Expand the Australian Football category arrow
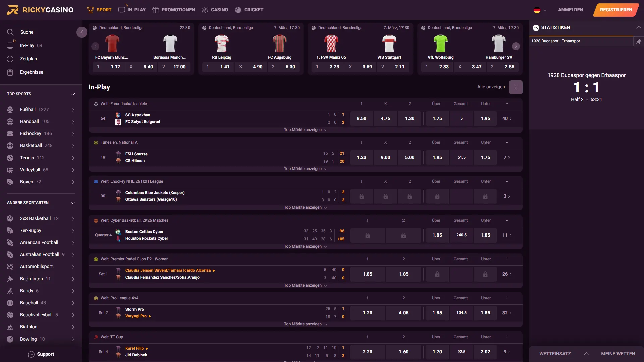 click(x=73, y=255)
